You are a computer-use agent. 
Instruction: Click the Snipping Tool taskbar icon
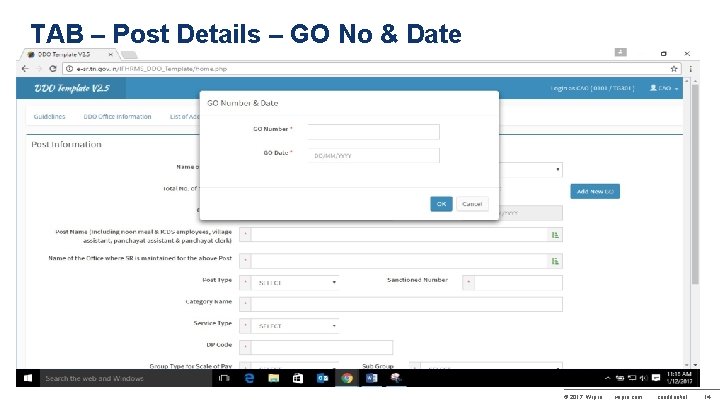(x=396, y=378)
